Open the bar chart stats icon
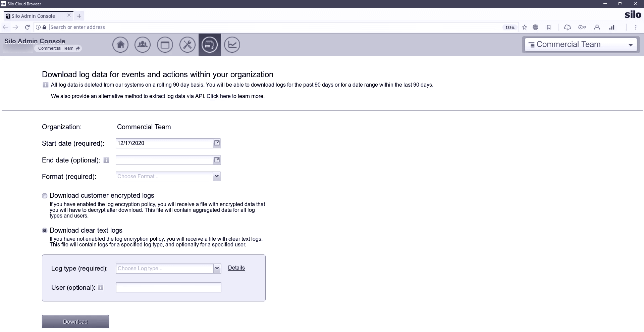This screenshot has width=644, height=332. (x=612, y=27)
